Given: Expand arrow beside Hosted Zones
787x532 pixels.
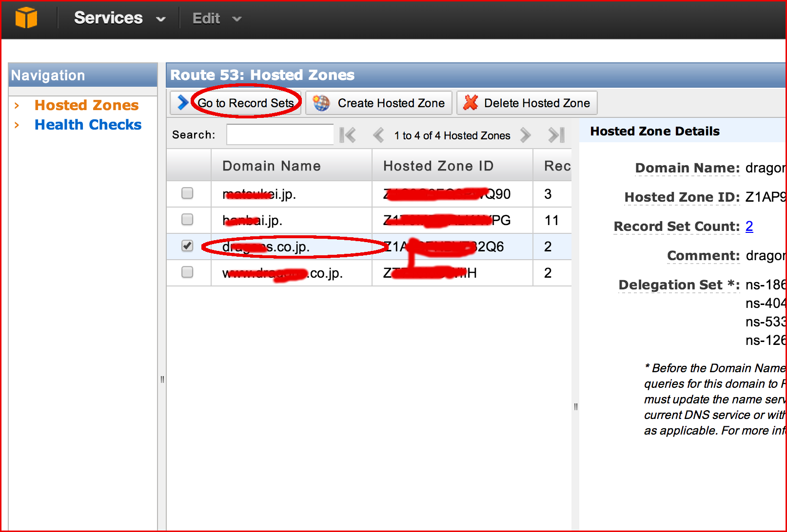Looking at the screenshot, I should point(17,106).
